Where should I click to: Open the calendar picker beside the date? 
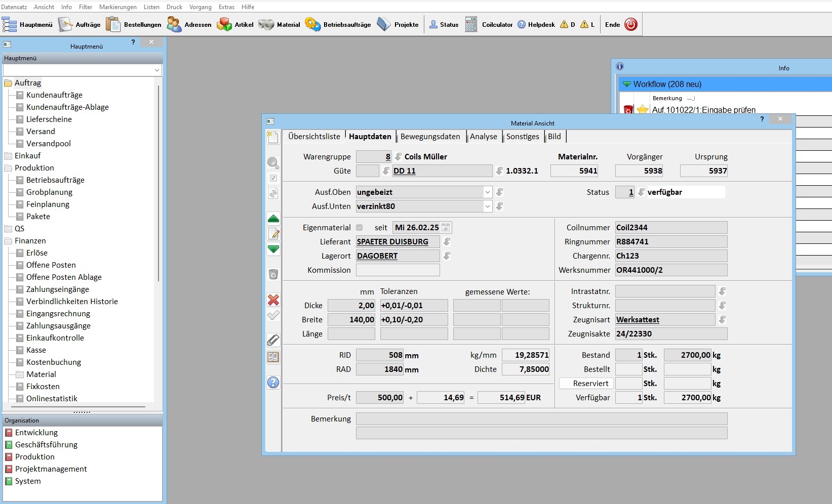point(446,228)
